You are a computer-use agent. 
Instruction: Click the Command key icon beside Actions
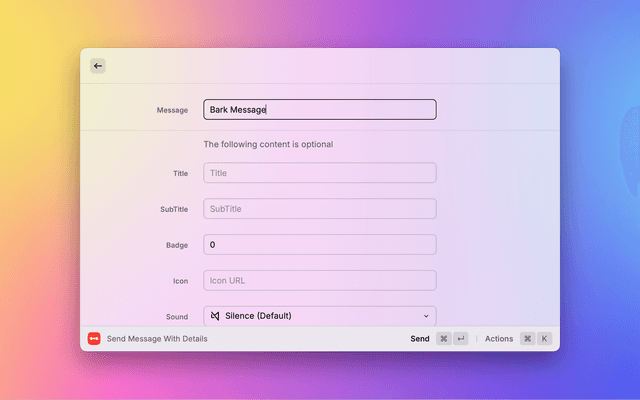(527, 339)
